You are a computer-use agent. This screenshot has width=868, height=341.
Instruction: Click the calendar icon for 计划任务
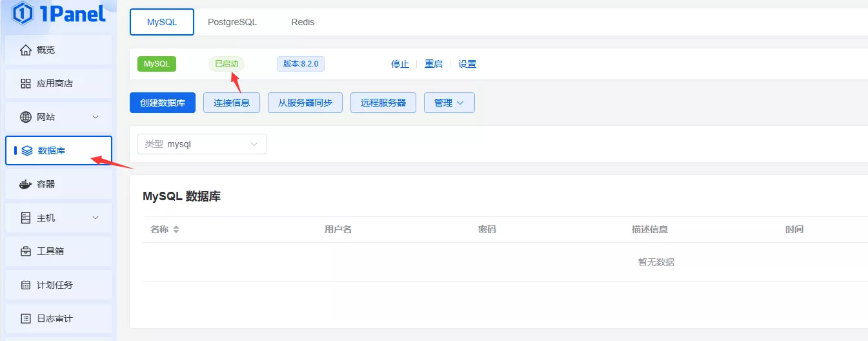pos(26,285)
